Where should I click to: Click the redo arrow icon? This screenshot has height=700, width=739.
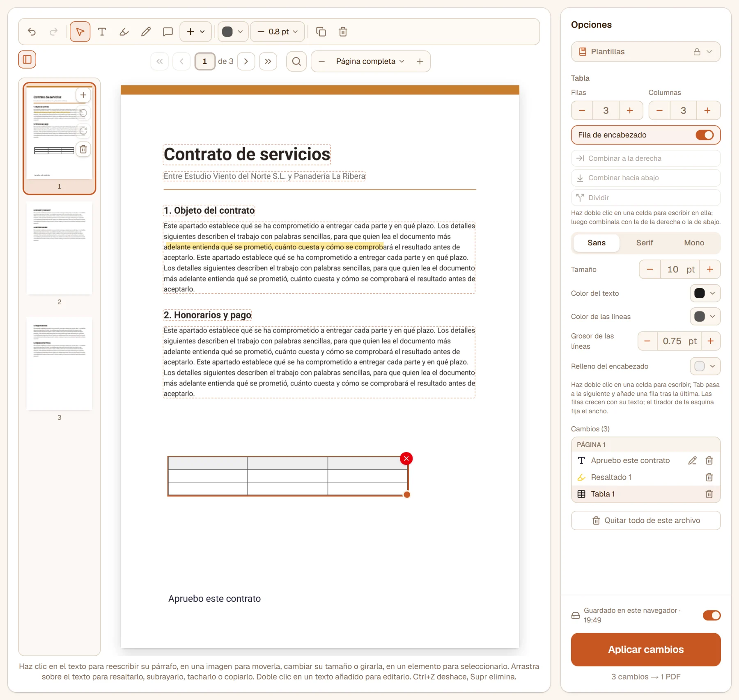coord(53,32)
